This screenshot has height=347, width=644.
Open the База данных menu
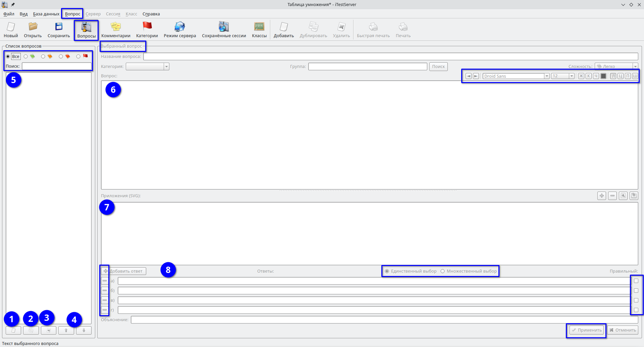pos(46,14)
